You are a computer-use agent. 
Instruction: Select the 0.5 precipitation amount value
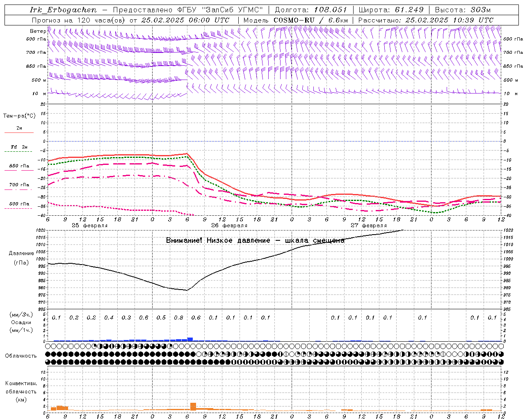tap(161, 318)
